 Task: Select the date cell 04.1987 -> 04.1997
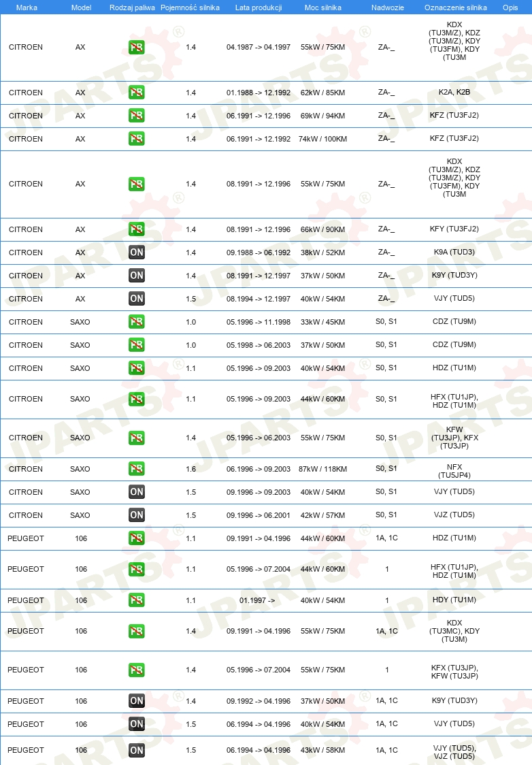259,48
